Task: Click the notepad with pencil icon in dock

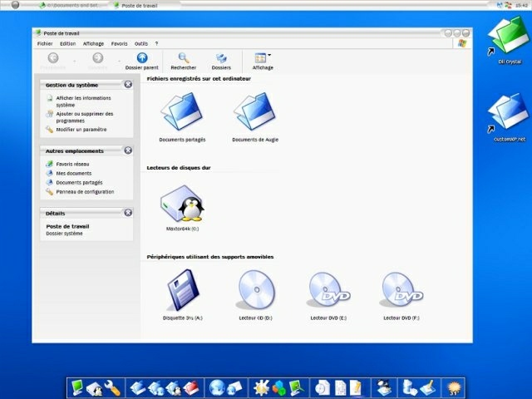Action: pos(355,388)
